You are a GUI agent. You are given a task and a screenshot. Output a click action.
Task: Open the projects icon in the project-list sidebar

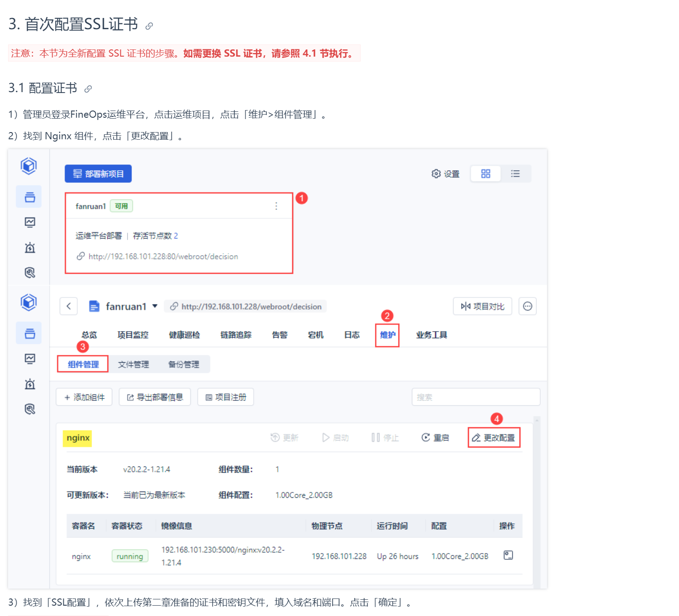(x=30, y=197)
